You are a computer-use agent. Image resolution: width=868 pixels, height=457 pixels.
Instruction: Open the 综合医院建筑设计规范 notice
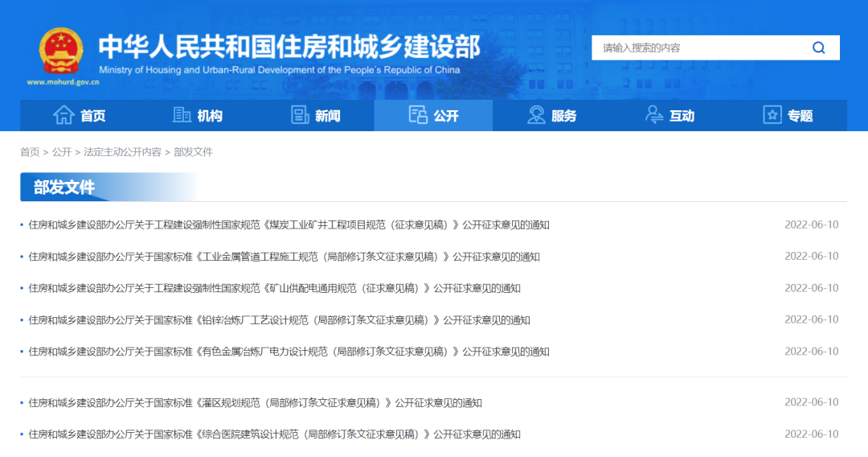point(275,434)
